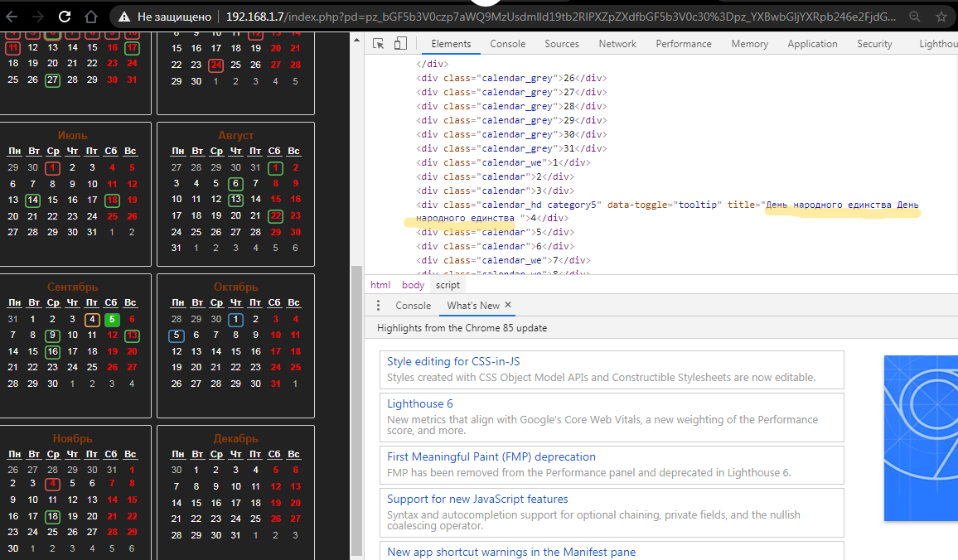Go to the browser home page icon
Viewport: 958px width, 560px height.
(x=91, y=16)
